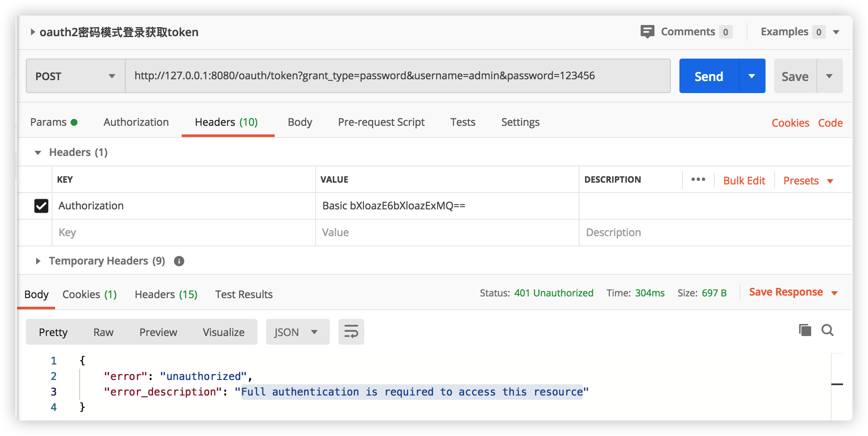The width and height of the screenshot is (868, 436).
Task: Switch response view to Raw
Action: (x=103, y=332)
